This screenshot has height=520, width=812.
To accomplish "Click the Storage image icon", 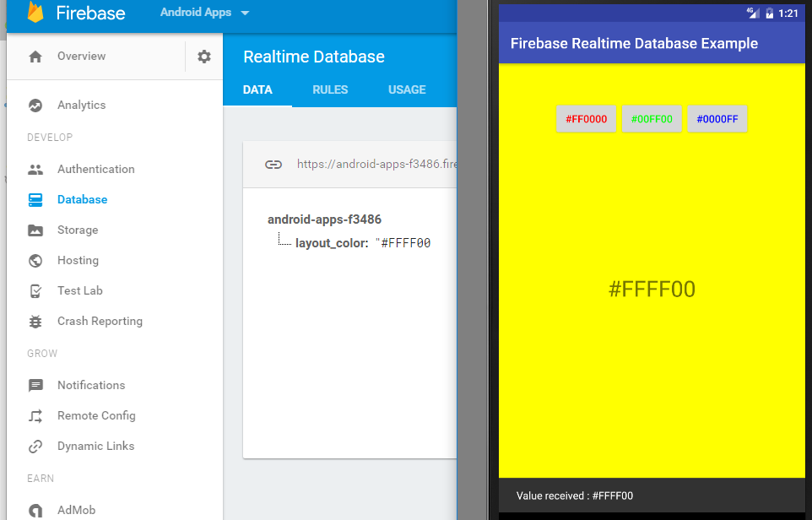I will click(35, 230).
